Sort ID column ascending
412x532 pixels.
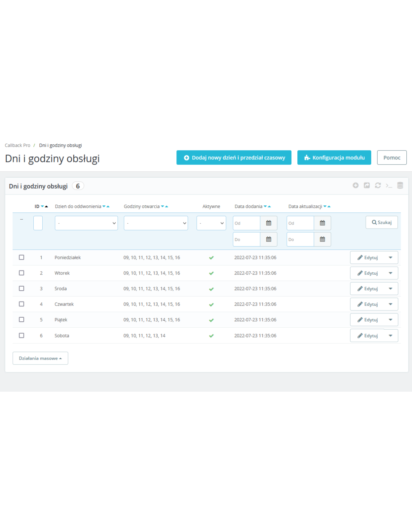pos(46,207)
